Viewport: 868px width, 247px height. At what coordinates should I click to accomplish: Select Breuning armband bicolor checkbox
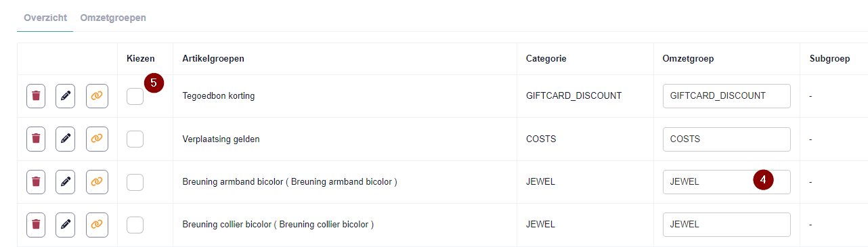[135, 181]
